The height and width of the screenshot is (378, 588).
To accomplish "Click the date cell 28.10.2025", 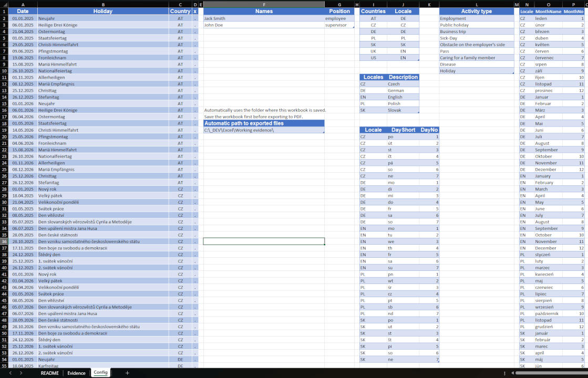I will [23, 241].
